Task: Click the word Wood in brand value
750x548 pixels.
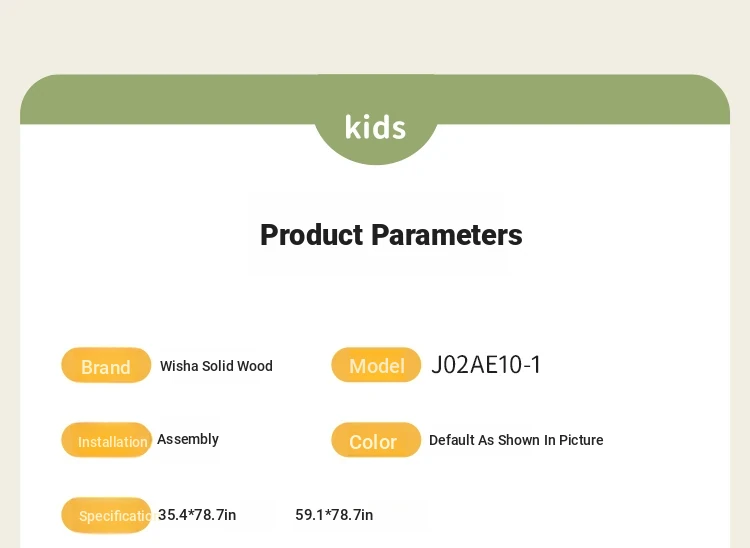Action: (255, 366)
